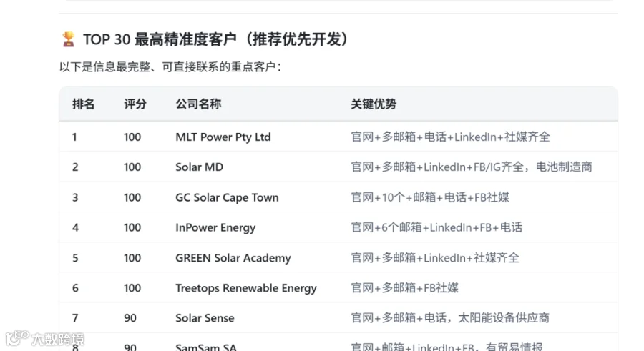644x351 pixels.
Task: Click advantage text '官网+6个邮箱+LinkedIn+FB+电话'
Action: point(436,228)
